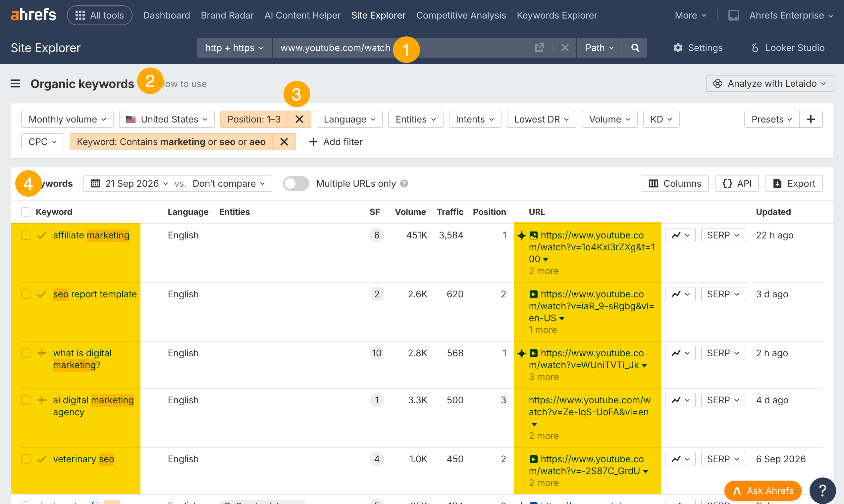
Task: Open Keywords Explorer
Action: click(x=557, y=15)
